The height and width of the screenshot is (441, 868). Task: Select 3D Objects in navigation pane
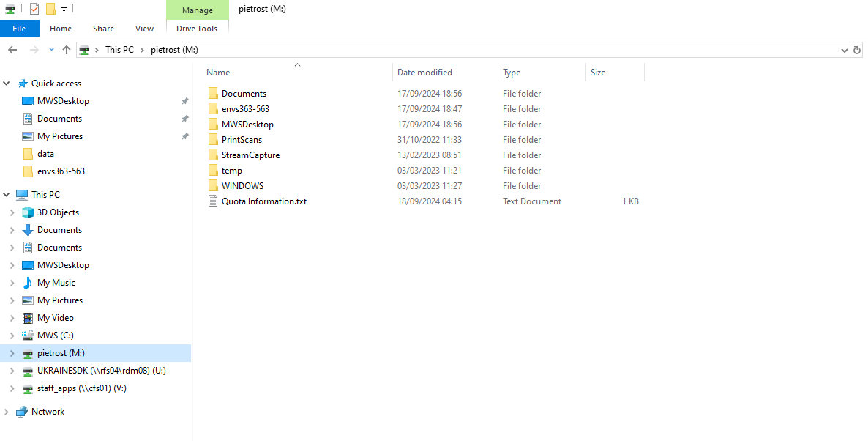(x=58, y=212)
